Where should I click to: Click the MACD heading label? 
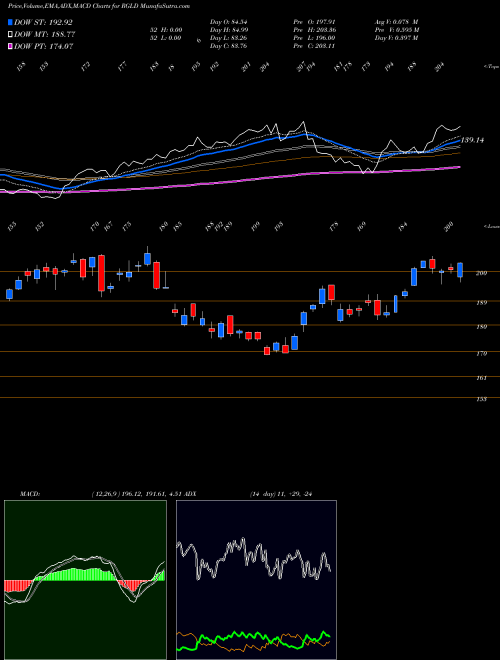pos(29,494)
